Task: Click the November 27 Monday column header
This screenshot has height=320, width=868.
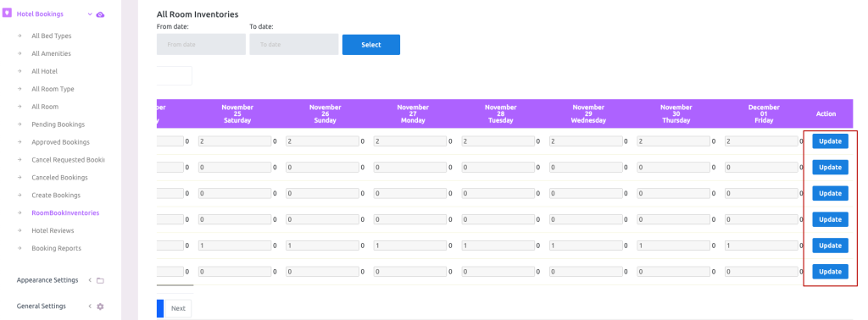Action: pyautogui.click(x=413, y=113)
